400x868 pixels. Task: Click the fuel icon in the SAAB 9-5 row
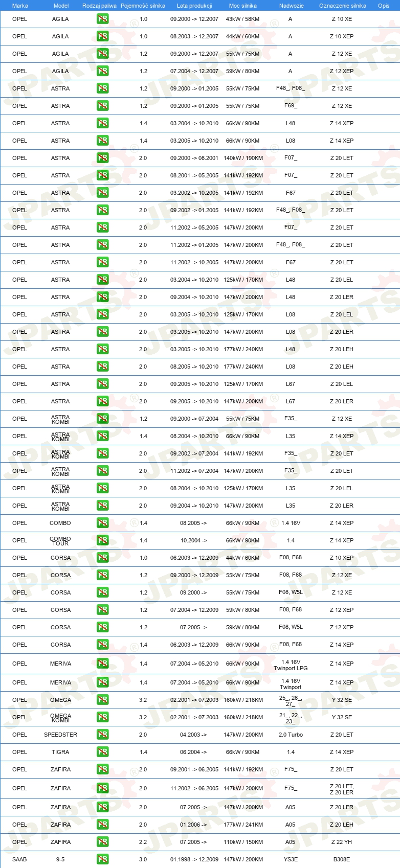(x=102, y=859)
